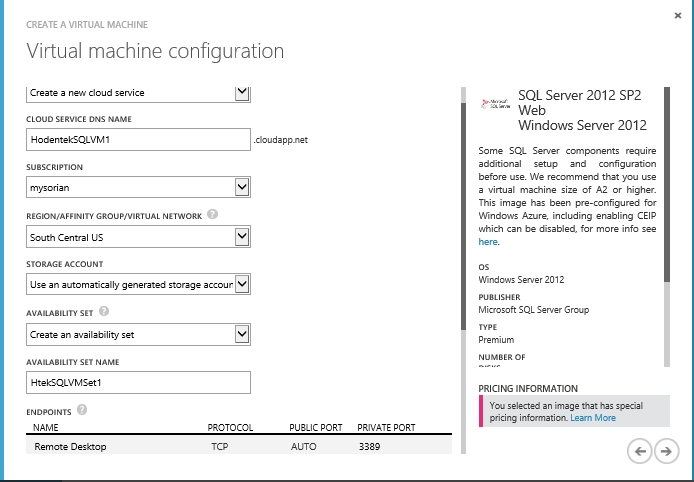Close the virtual machine wizard dialog
The height and width of the screenshot is (482, 694).
(678, 15)
